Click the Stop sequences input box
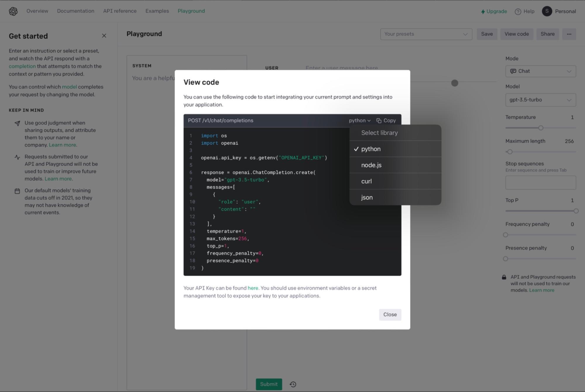Viewport: 585px width, 392px height. (540, 183)
